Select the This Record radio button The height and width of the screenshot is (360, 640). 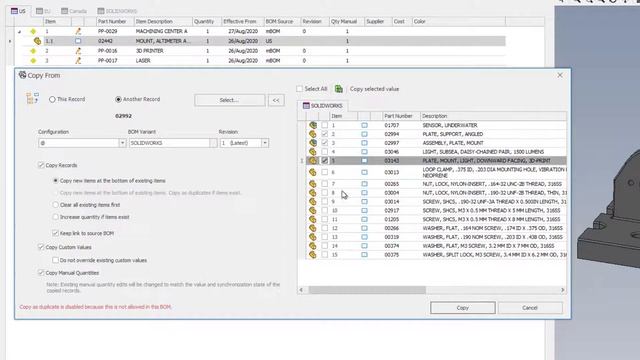(52, 99)
